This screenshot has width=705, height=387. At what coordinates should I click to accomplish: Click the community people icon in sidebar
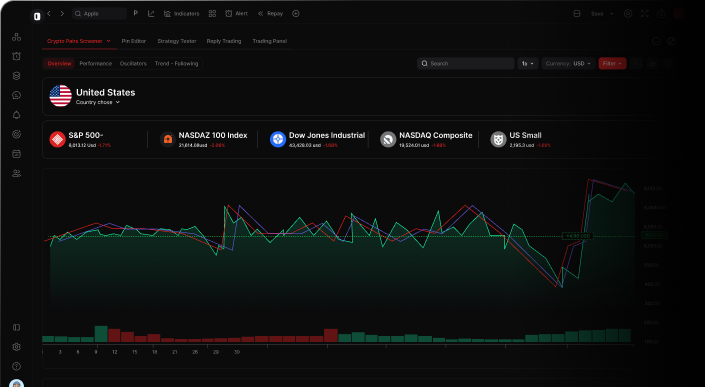17,173
